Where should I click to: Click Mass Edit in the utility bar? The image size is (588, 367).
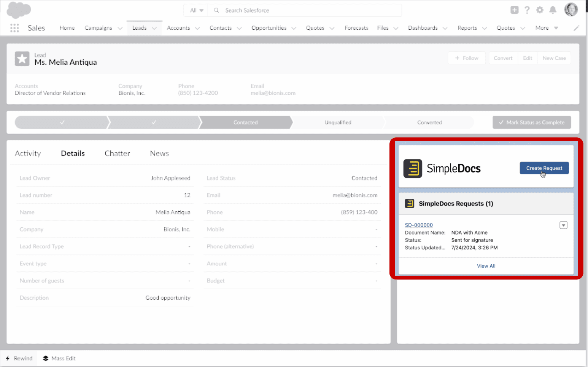(59, 358)
